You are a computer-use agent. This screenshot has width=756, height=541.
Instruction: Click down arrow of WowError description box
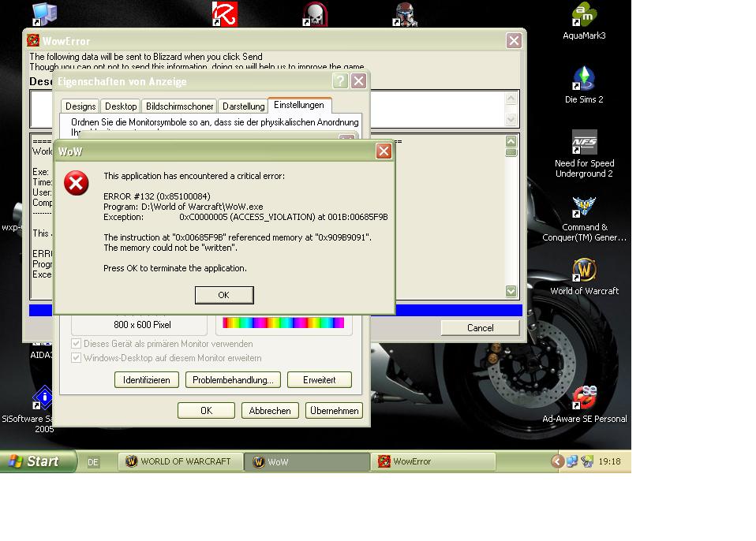[x=511, y=119]
